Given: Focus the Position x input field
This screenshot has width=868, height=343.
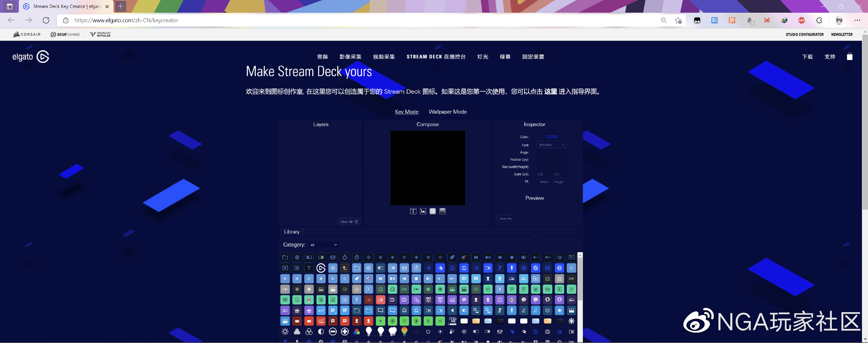Looking at the screenshot, I should [x=543, y=160].
